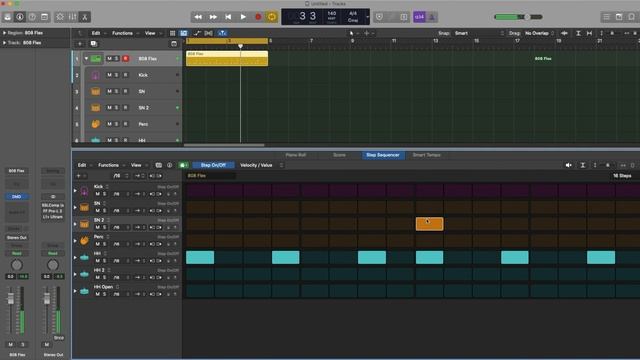Expand the Region: 808 Flex inspector
Image resolution: width=640 pixels, height=360 pixels.
tap(4, 33)
